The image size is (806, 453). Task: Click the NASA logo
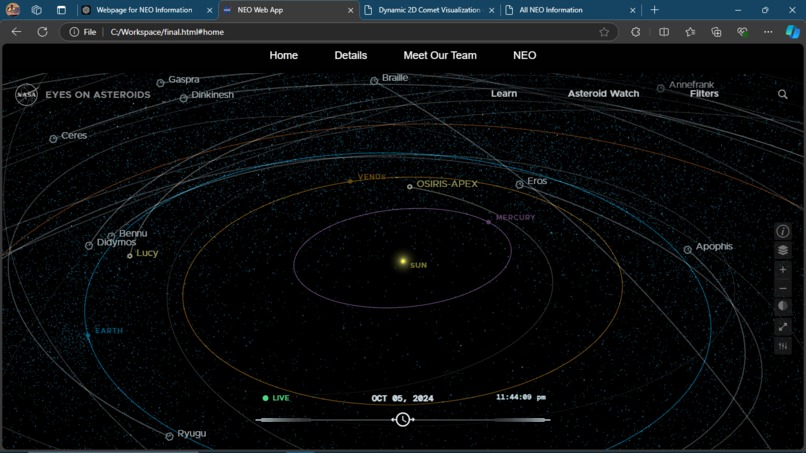26,95
